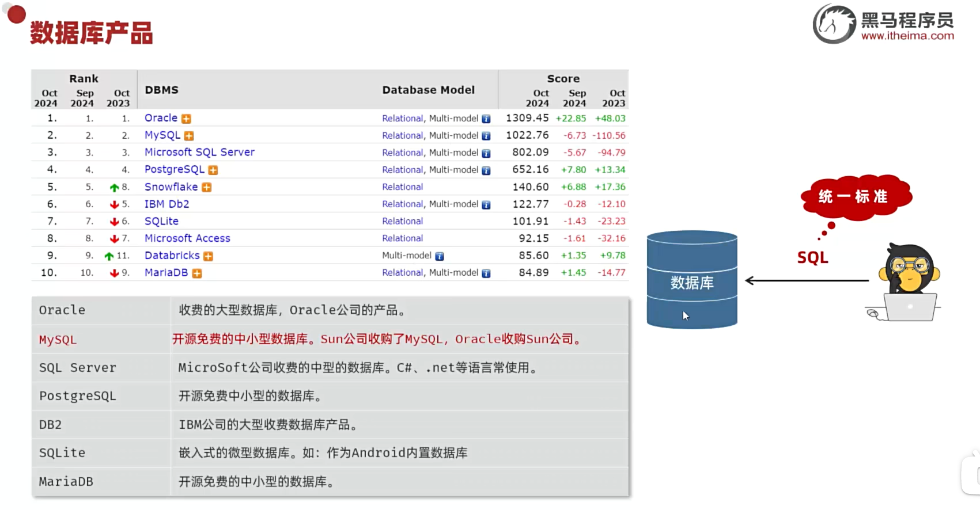Click DB2 cell in description table
Screen dimensions: 980x510
(101, 425)
